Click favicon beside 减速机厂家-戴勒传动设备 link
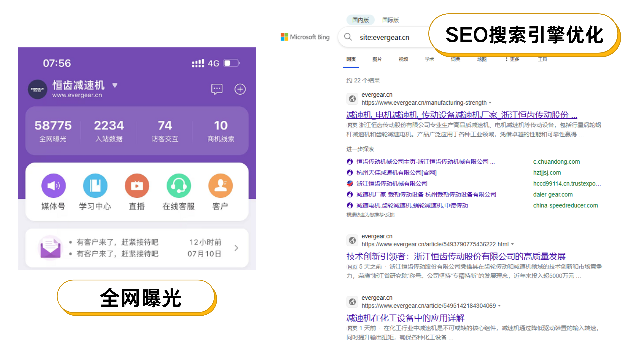This screenshot has height=362, width=644. pyautogui.click(x=350, y=194)
